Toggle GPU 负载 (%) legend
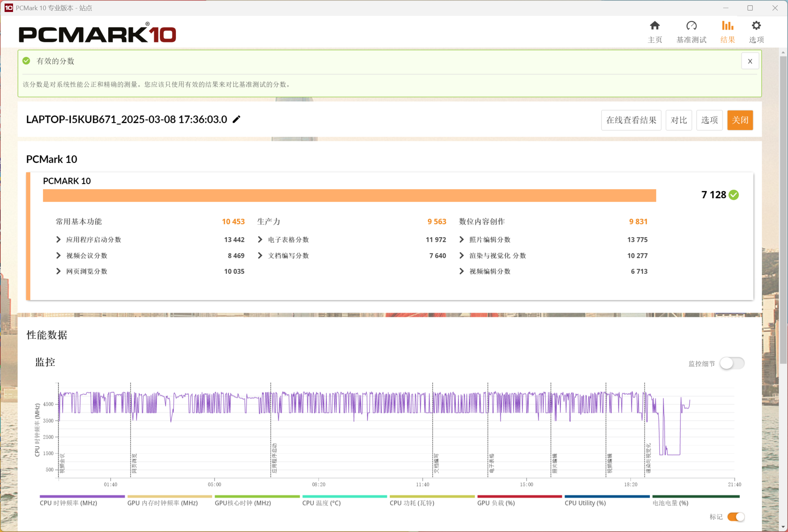 (519, 501)
